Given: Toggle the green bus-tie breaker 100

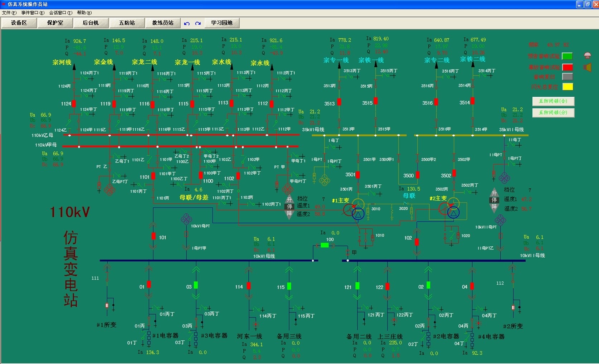Looking at the screenshot, I should coord(325,245).
